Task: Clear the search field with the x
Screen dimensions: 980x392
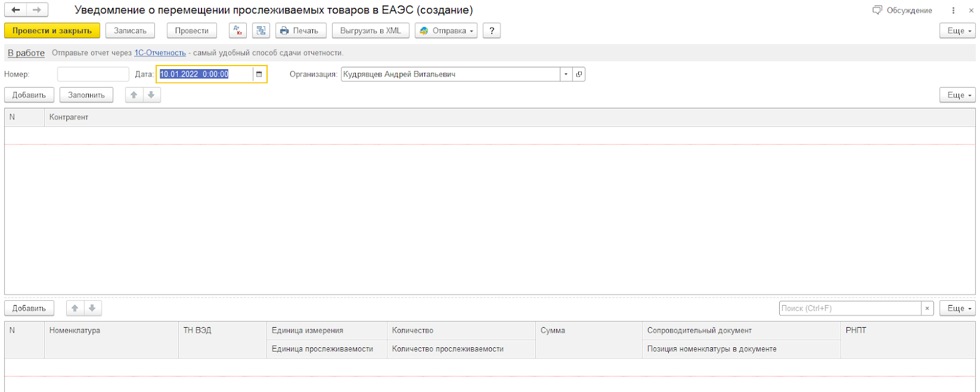Action: [x=927, y=308]
